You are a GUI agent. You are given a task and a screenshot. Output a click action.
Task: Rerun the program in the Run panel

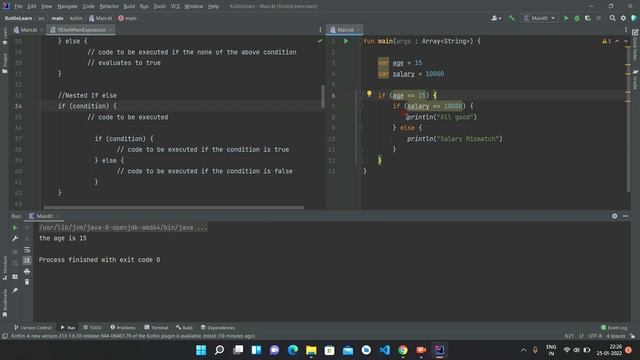tap(15, 228)
